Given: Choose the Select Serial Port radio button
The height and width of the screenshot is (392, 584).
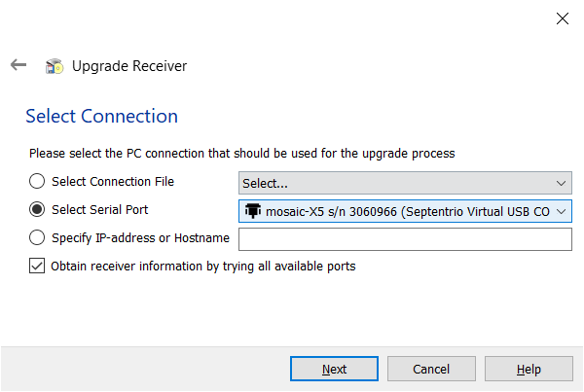Looking at the screenshot, I should point(37,209).
